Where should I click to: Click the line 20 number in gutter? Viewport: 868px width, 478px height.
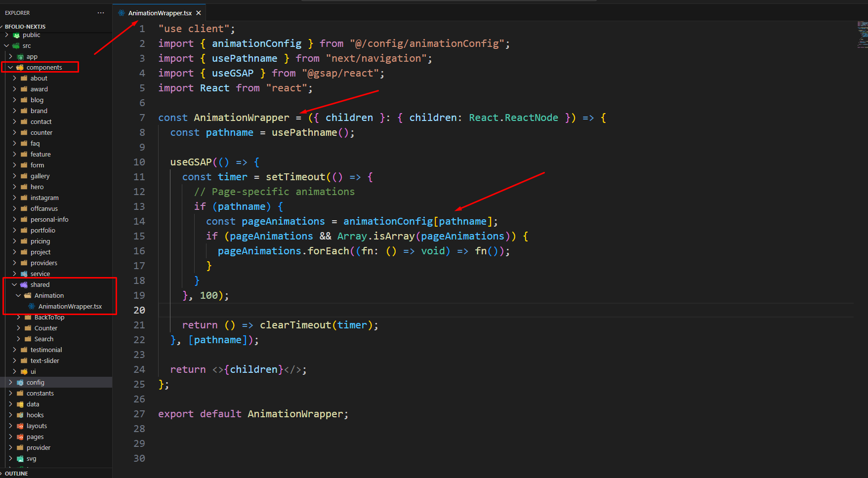coord(139,310)
